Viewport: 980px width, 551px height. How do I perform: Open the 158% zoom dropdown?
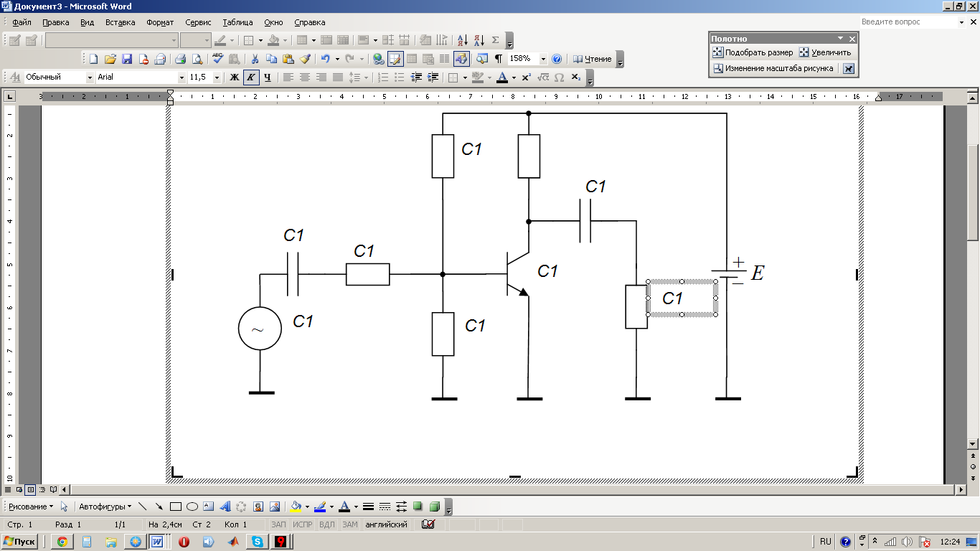(543, 59)
